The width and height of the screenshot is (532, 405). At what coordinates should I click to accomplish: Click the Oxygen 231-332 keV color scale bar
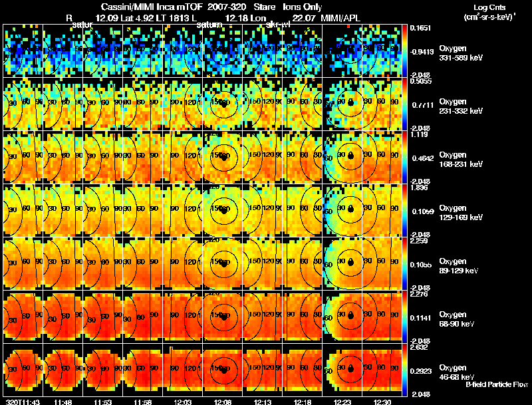(404, 104)
